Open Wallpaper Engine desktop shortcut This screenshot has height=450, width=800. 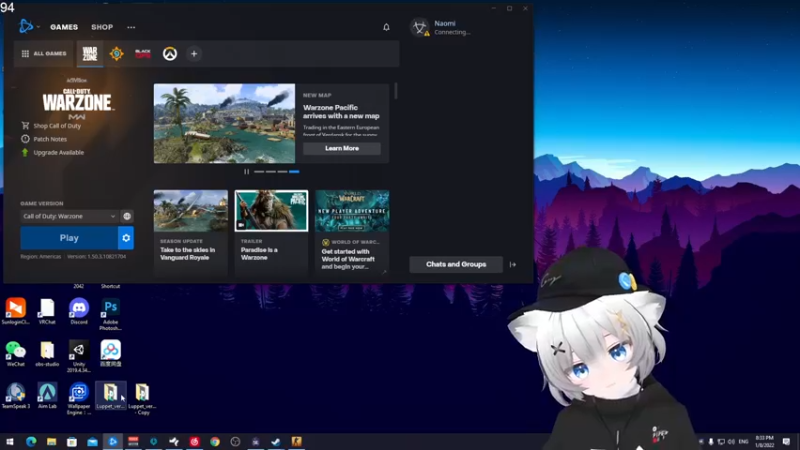tap(79, 398)
